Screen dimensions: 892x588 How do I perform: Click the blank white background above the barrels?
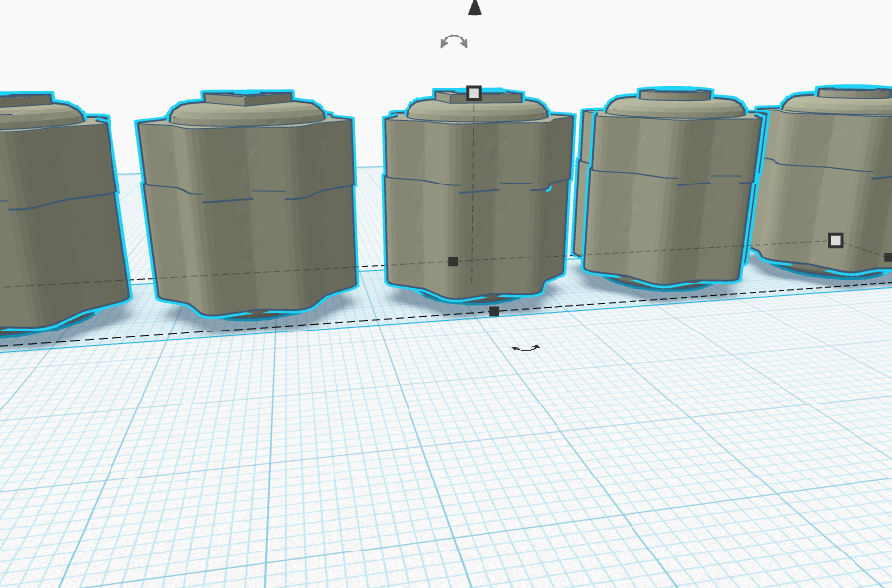(228, 39)
